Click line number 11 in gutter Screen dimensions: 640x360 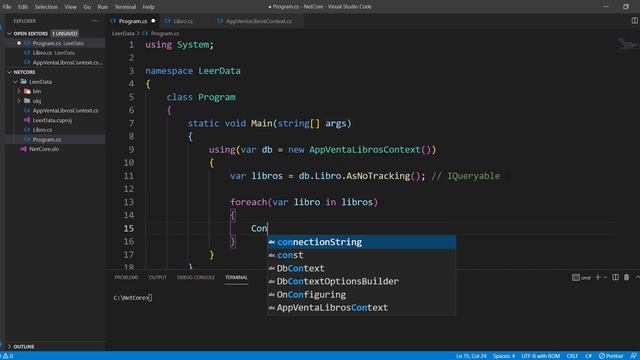click(129, 176)
